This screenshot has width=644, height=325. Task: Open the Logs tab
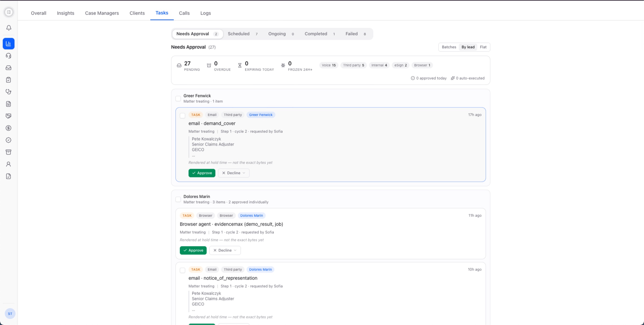click(x=206, y=13)
